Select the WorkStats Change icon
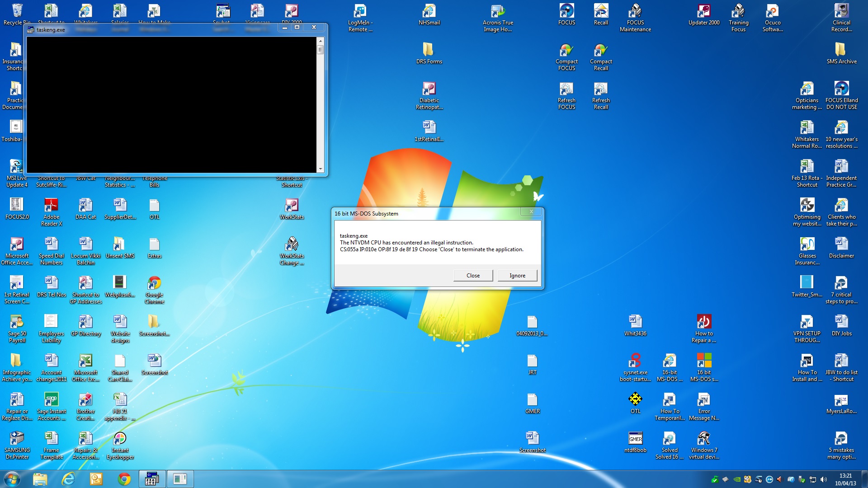 [x=292, y=251]
